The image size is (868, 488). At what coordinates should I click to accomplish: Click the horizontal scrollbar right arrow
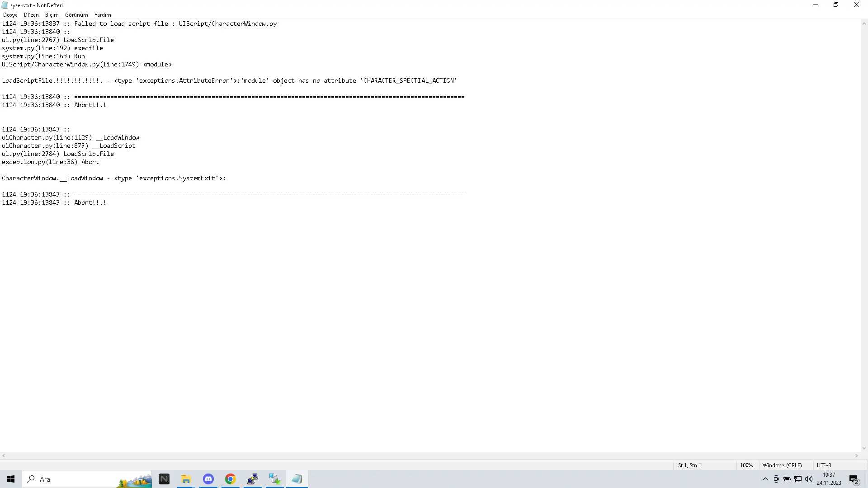[x=857, y=456]
